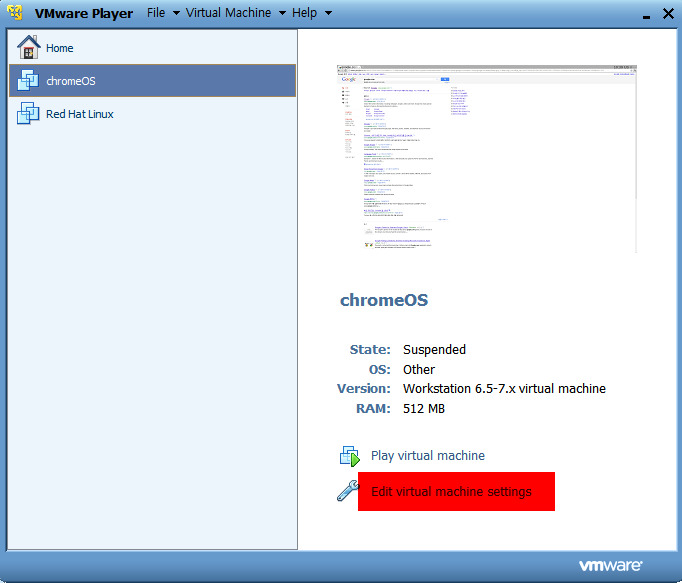682x583 pixels.
Task: Click the Home house icon
Action: [28, 47]
